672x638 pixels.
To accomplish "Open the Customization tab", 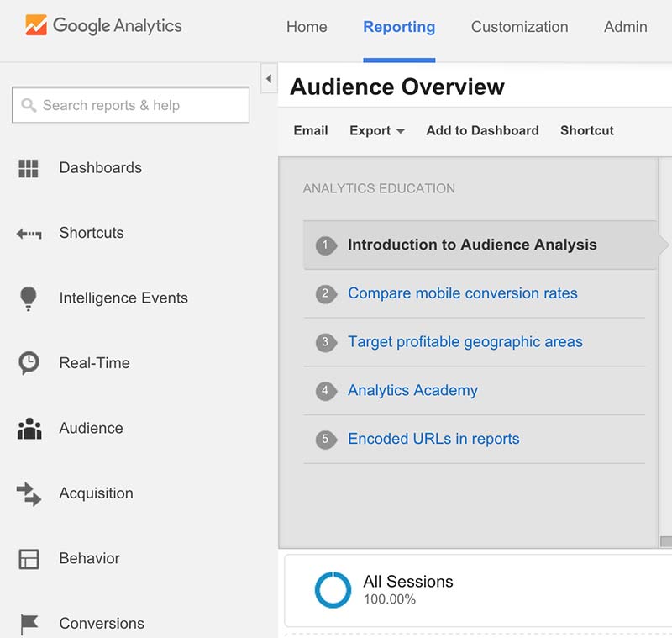I will click(519, 27).
